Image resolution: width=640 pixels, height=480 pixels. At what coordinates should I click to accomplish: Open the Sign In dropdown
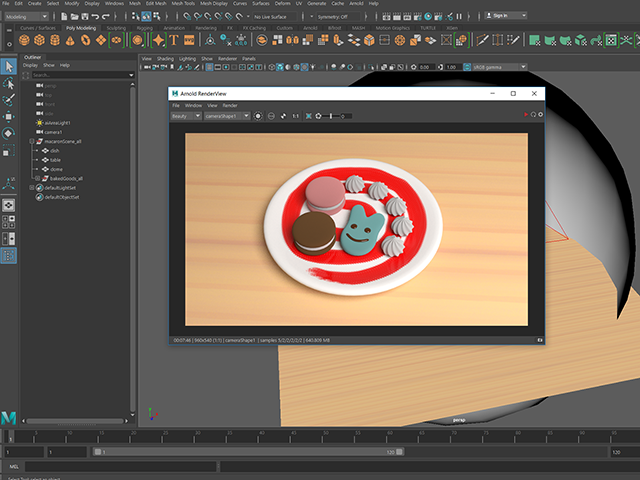506,16
